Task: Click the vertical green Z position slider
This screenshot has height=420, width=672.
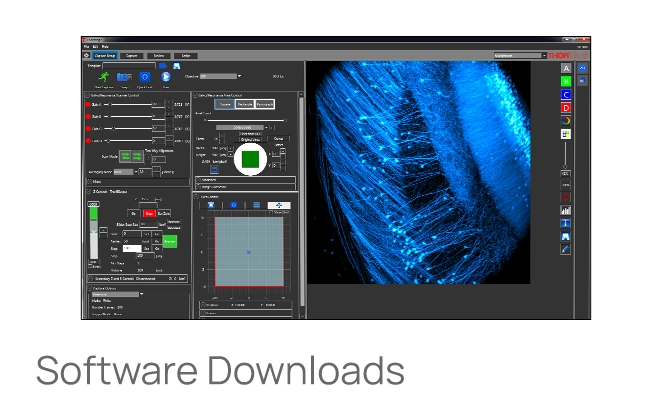Action: [x=93, y=232]
